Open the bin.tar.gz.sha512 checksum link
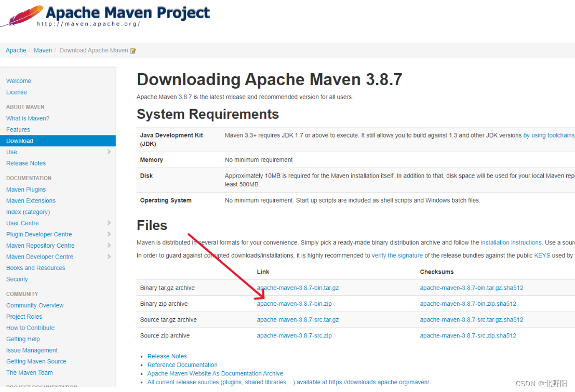575x392 pixels. [471, 288]
